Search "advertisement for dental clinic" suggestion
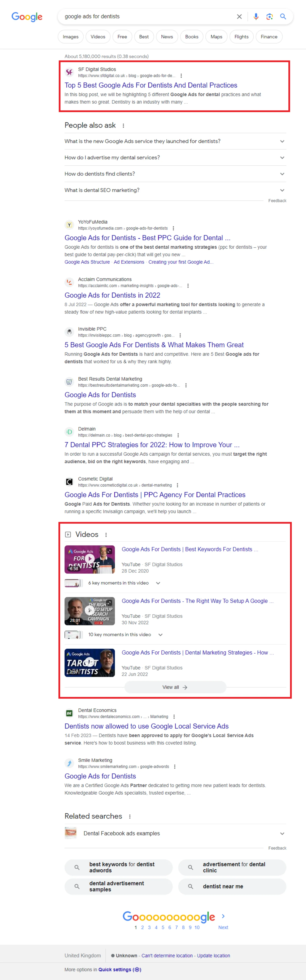The height and width of the screenshot is (980, 306). click(232, 867)
